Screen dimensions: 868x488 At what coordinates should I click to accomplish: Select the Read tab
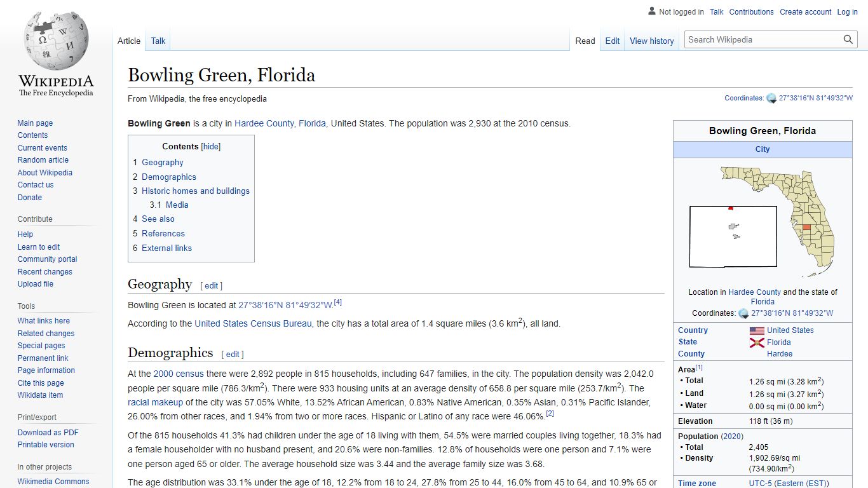[x=585, y=41]
